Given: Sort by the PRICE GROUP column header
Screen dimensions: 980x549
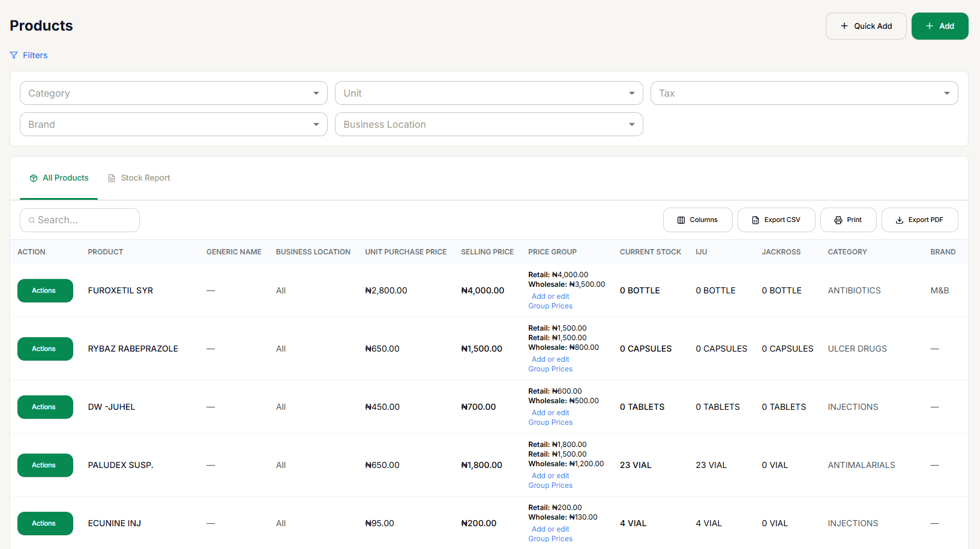Looking at the screenshot, I should (x=552, y=252).
